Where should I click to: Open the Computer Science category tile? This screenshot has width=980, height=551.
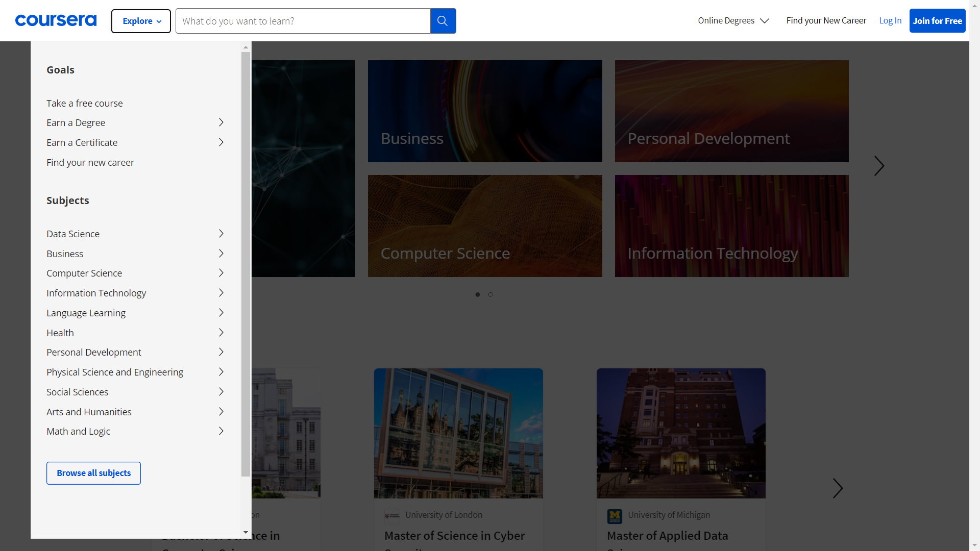(x=485, y=226)
